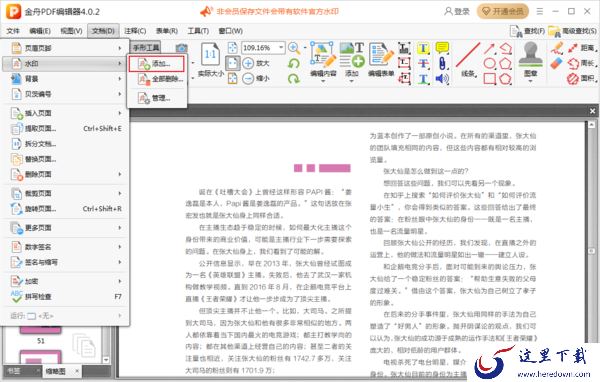600x382 pixels.
Task: Click the 缩小 zoom out minus button
Action: [256, 78]
